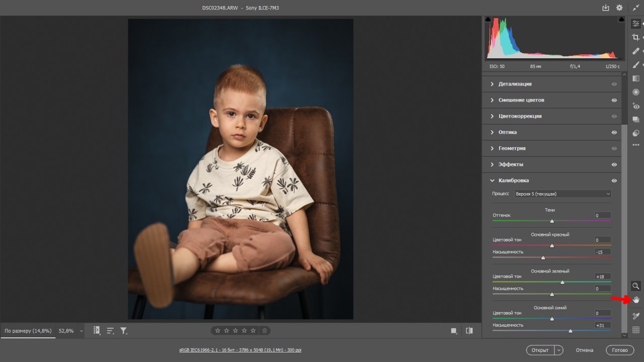The height and width of the screenshot is (362, 644).
Task: Select the Crop and Rotate tool
Action: [x=636, y=37]
